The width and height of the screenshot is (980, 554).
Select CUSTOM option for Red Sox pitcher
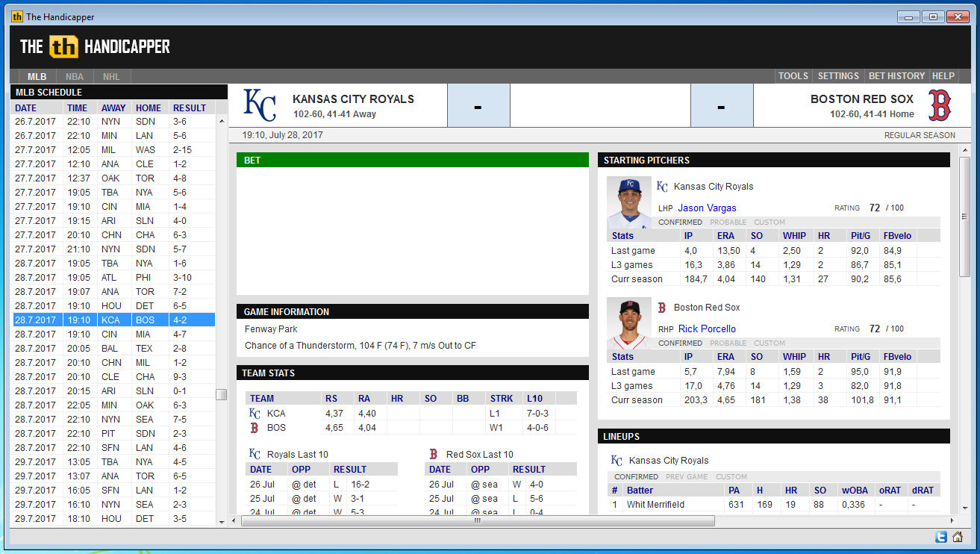click(x=769, y=343)
